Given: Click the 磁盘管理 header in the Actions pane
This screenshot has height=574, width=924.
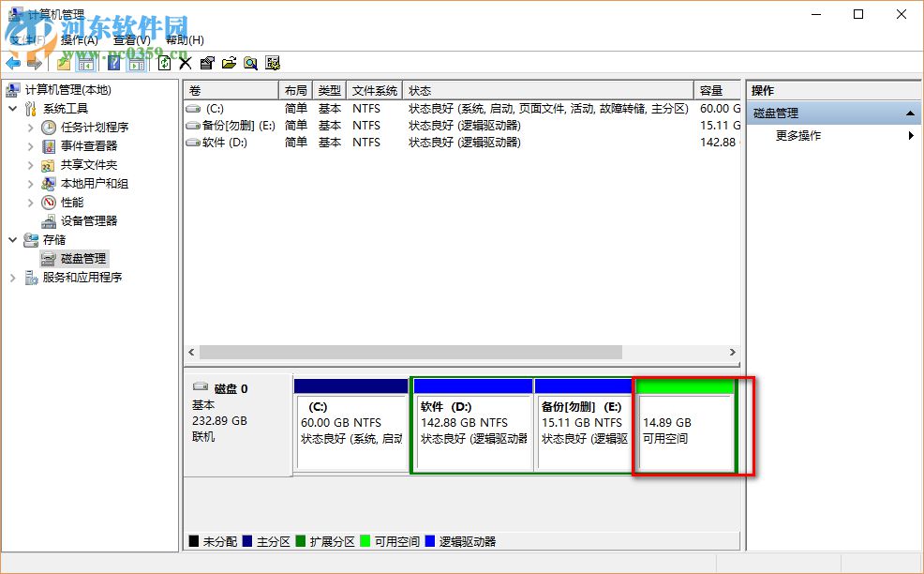Looking at the screenshot, I should tap(776, 112).
